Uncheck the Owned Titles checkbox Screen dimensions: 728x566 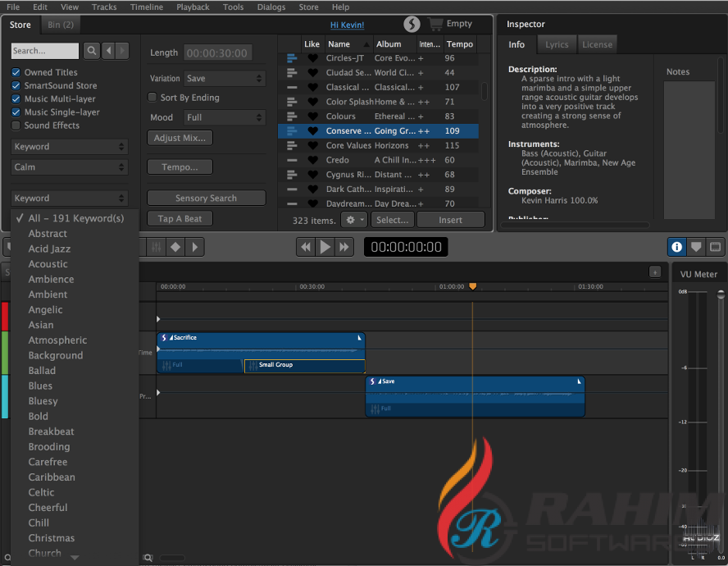pyautogui.click(x=16, y=72)
